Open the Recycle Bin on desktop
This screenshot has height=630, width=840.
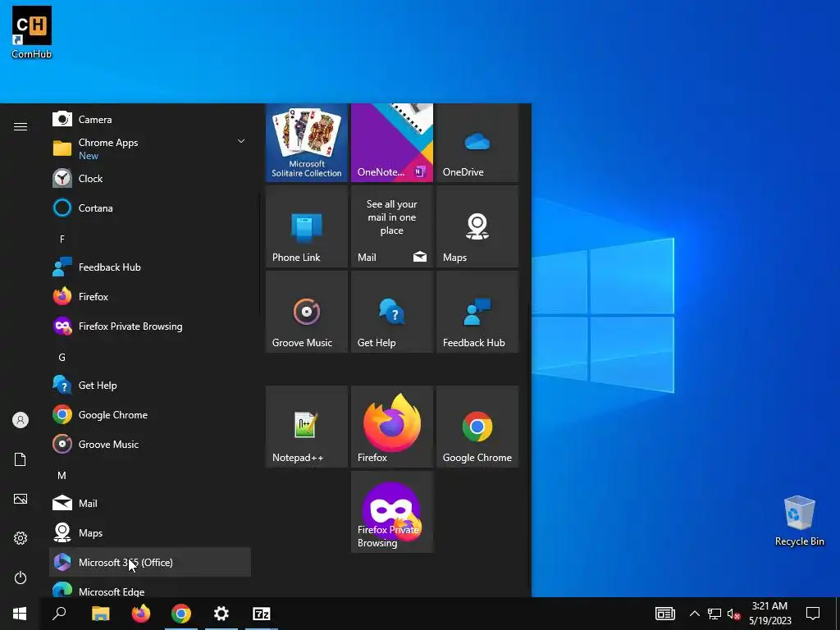(799, 521)
